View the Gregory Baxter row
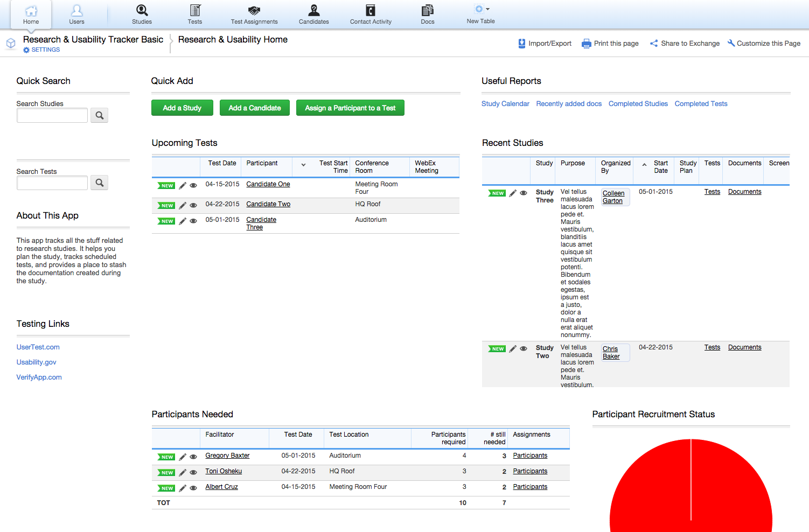The height and width of the screenshot is (532, 809). coord(193,457)
